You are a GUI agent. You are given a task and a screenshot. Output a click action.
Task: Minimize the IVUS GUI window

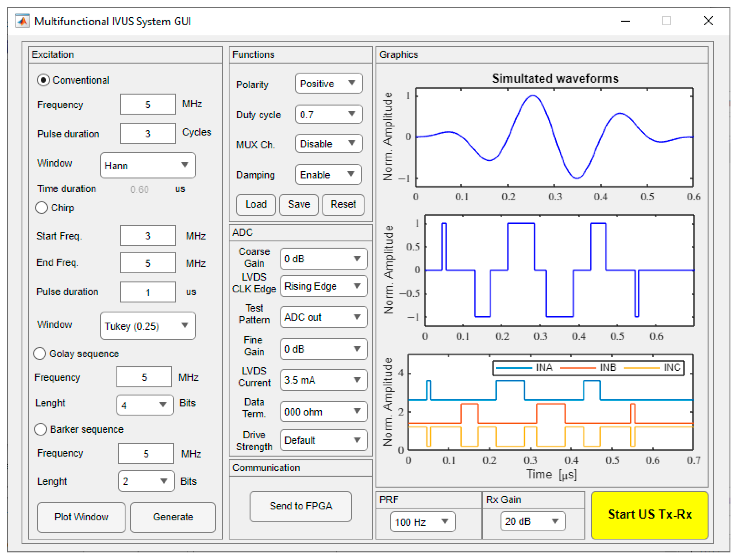625,21
